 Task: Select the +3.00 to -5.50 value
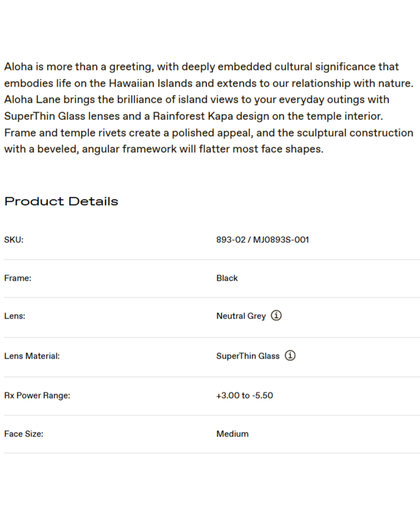[x=244, y=396]
